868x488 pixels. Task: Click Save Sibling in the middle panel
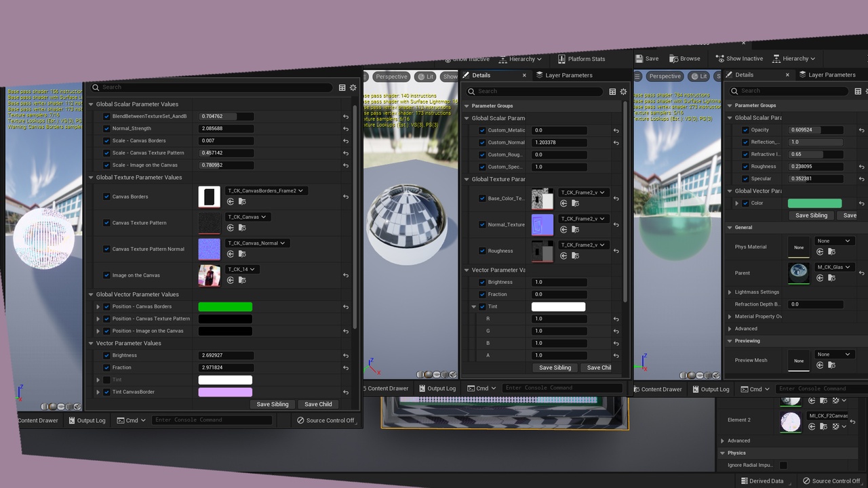tap(555, 368)
